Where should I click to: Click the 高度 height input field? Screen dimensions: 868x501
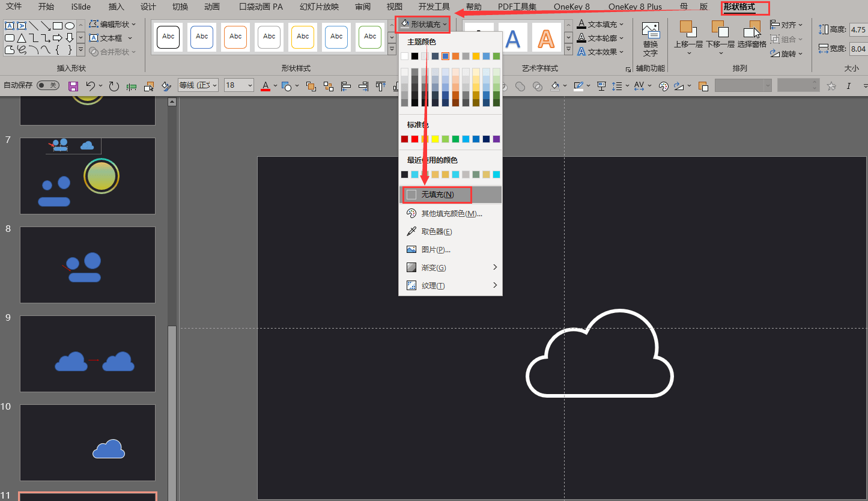pos(858,29)
